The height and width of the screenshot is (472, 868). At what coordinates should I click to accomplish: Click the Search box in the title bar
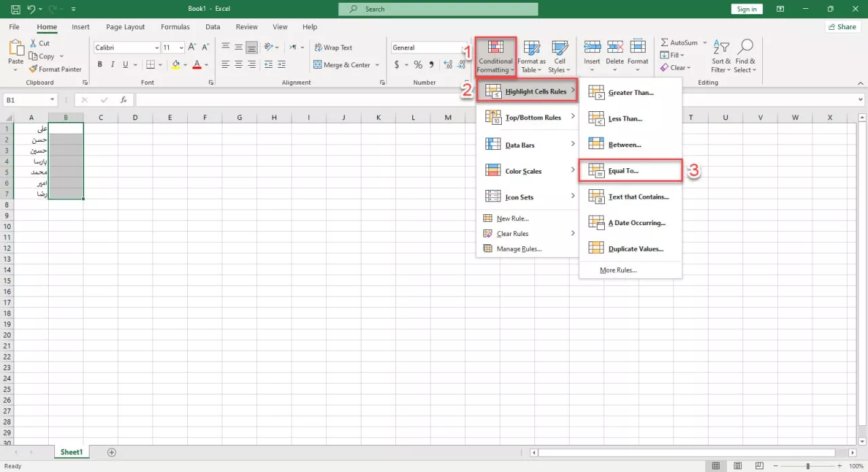[x=438, y=9]
